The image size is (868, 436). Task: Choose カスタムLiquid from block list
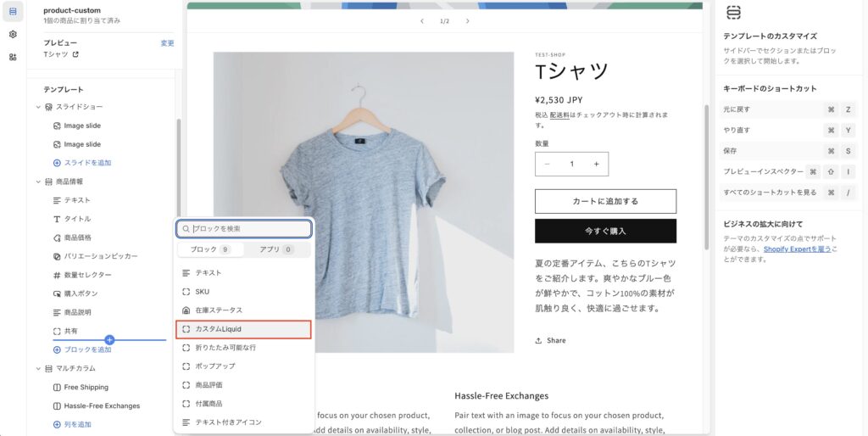point(243,329)
